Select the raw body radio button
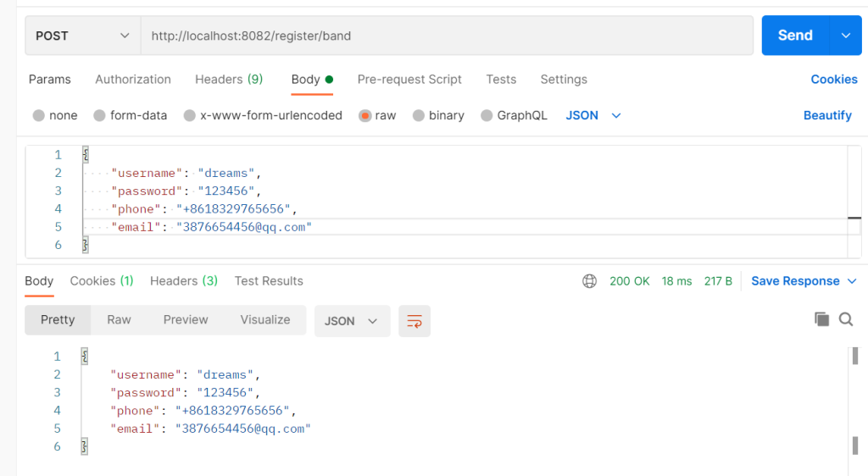Image resolution: width=868 pixels, height=476 pixels. [365, 115]
